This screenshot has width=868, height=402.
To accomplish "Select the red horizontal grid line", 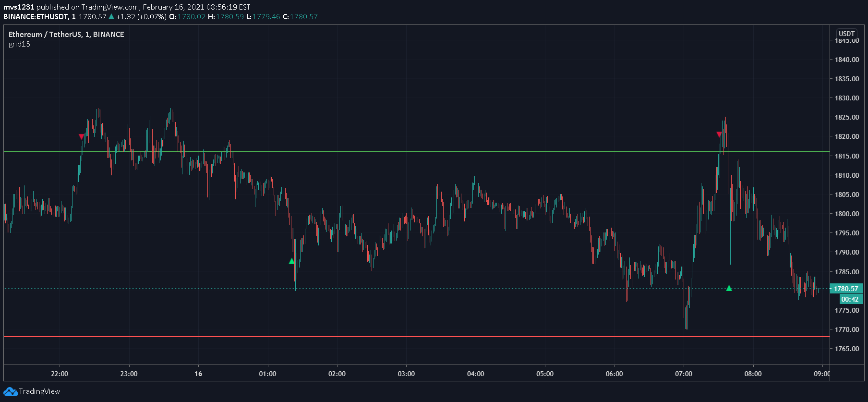I will pos(416,337).
